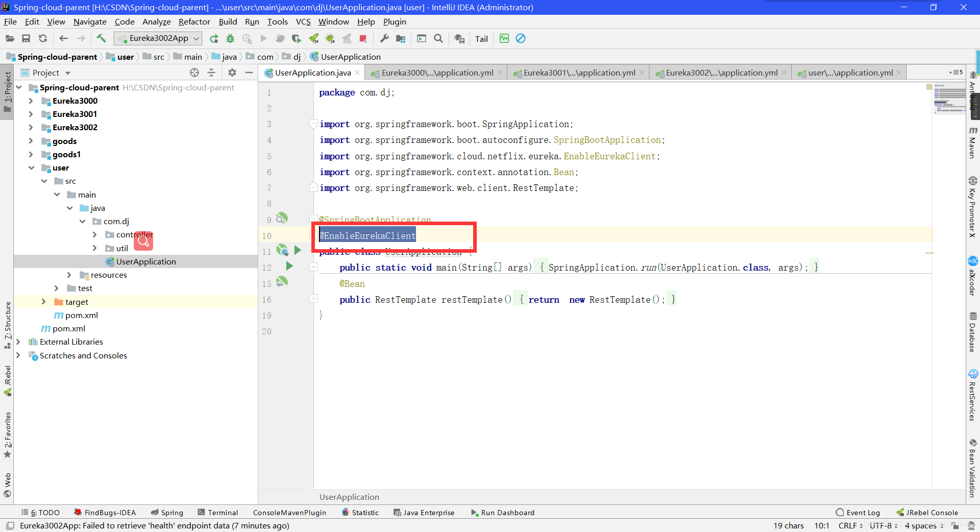Toggle the Project tool window stripe button

[x=7, y=92]
